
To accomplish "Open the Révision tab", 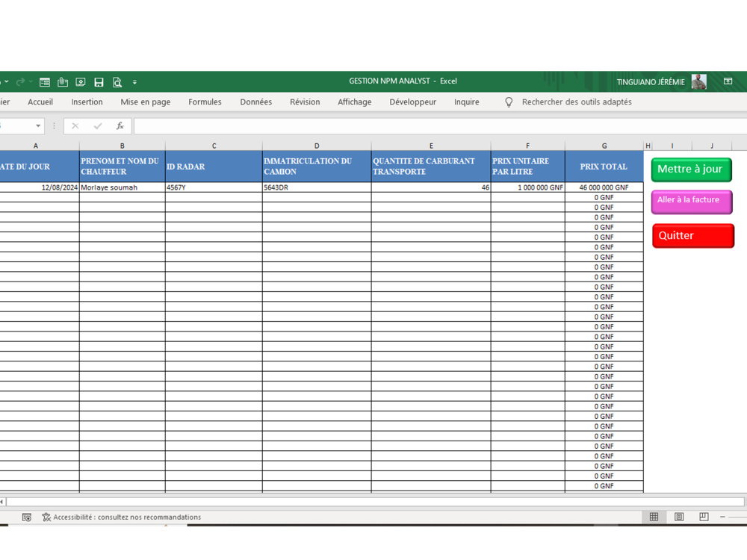I will click(x=305, y=102).
